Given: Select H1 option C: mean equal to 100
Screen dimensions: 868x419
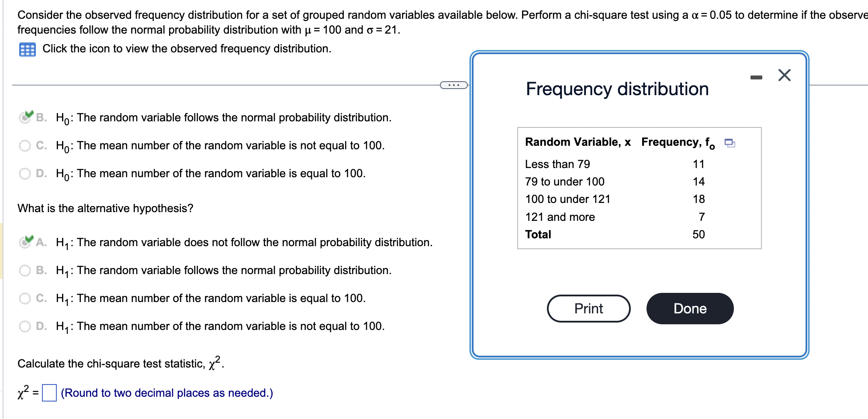Looking at the screenshot, I should (25, 298).
